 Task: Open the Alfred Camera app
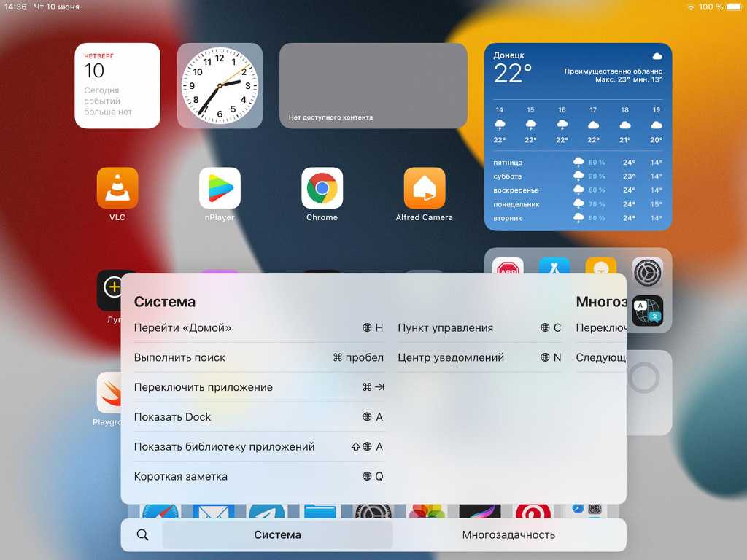coord(424,188)
